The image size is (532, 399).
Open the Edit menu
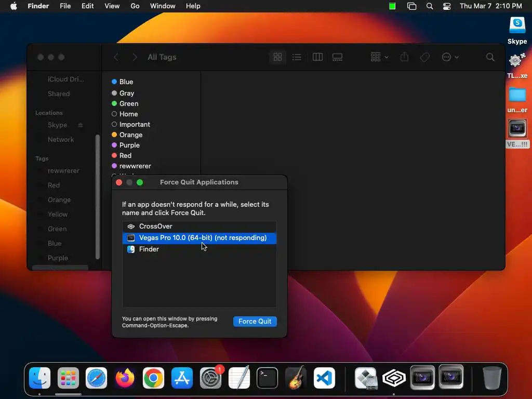(87, 6)
